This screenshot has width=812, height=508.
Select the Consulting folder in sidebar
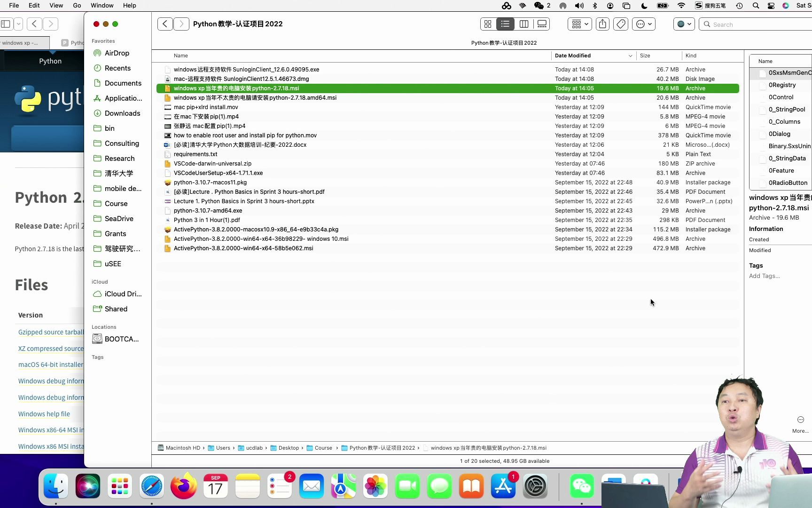coord(122,143)
